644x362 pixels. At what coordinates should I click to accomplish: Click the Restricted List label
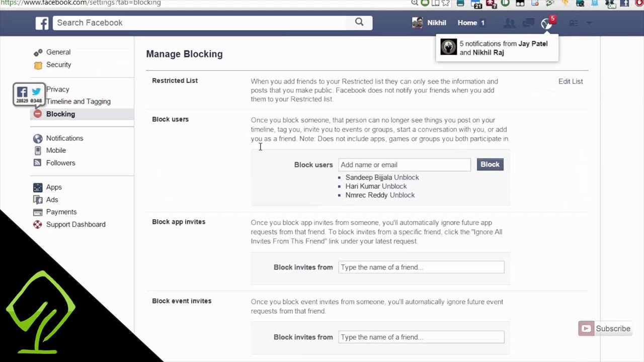175,80
